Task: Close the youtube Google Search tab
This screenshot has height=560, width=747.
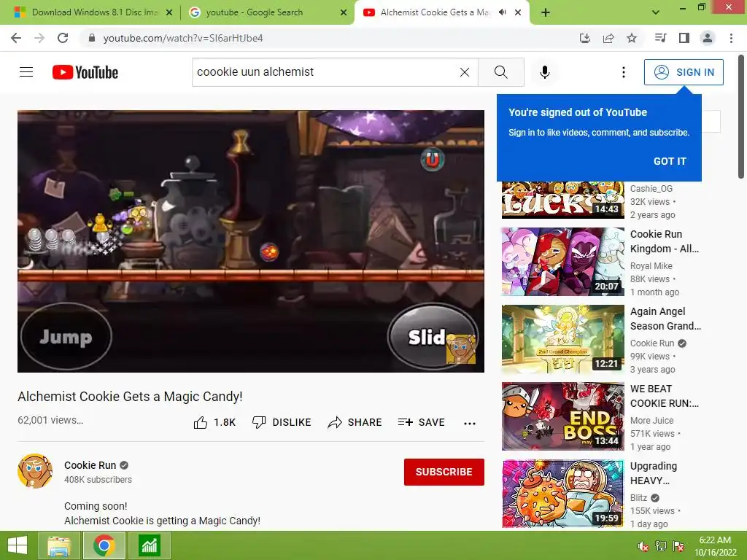Action: click(x=344, y=12)
